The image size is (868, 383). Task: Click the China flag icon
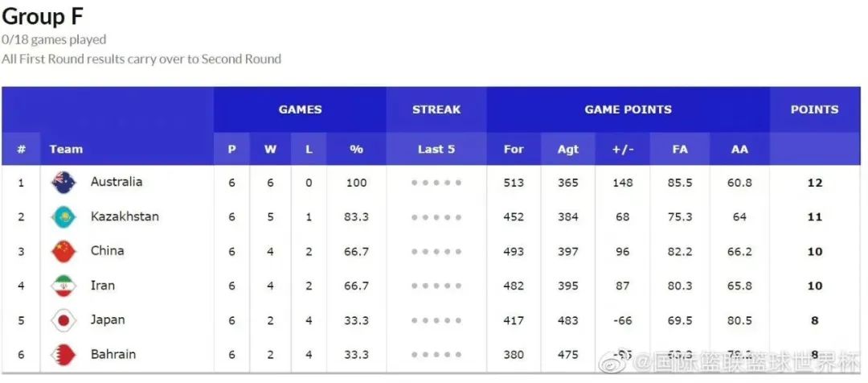pyautogui.click(x=63, y=251)
